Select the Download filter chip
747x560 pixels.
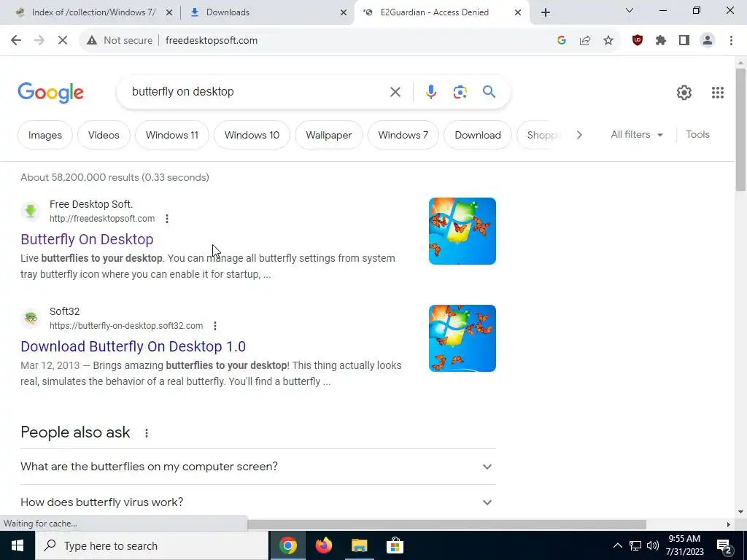pos(478,135)
